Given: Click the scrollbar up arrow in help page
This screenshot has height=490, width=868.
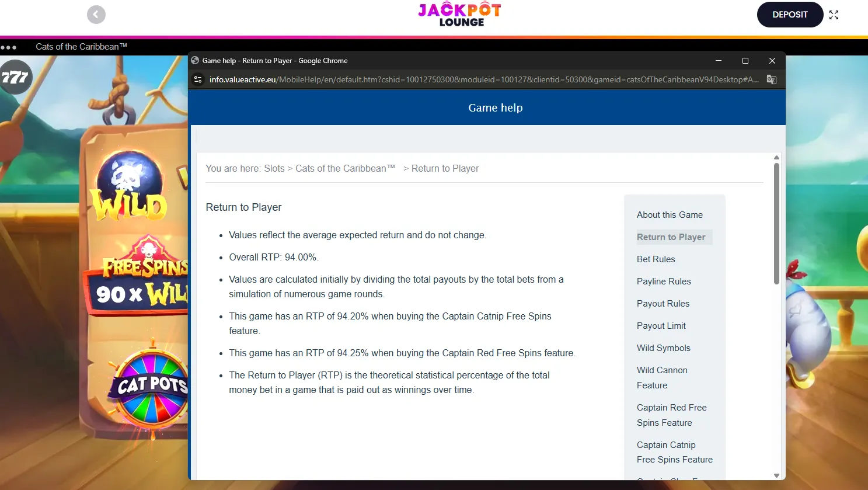Looking at the screenshot, I should pyautogui.click(x=776, y=158).
